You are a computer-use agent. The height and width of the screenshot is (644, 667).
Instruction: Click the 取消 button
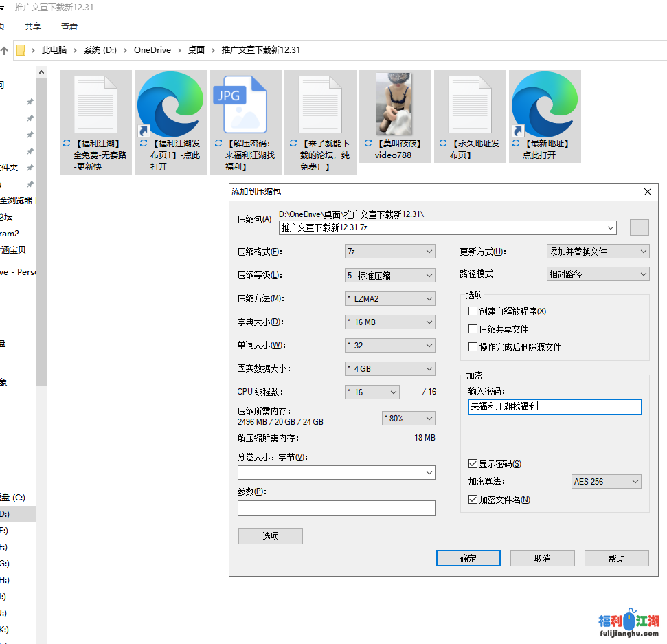[x=542, y=558]
